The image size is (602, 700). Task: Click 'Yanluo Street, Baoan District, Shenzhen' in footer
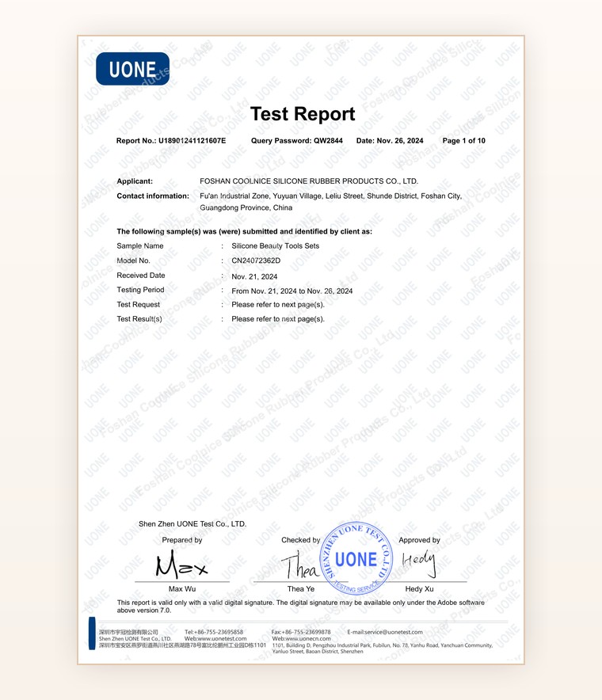click(x=318, y=652)
